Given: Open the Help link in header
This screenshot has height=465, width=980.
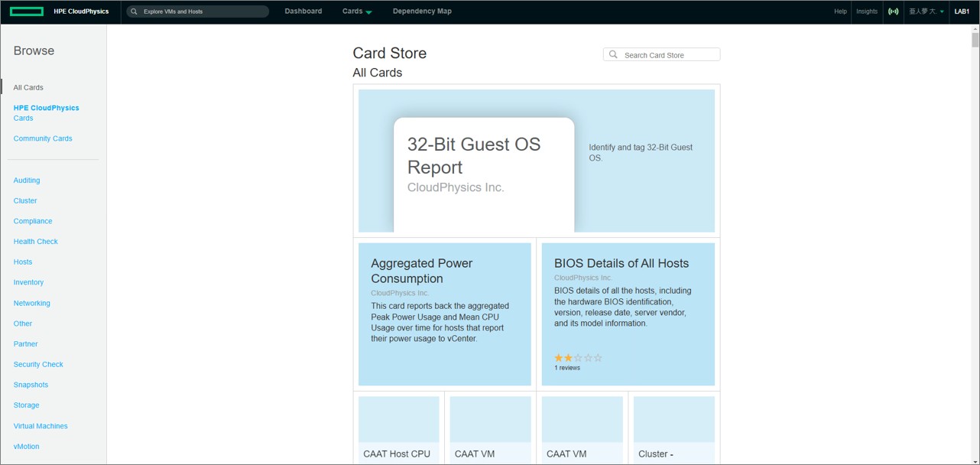Looking at the screenshot, I should point(840,11).
